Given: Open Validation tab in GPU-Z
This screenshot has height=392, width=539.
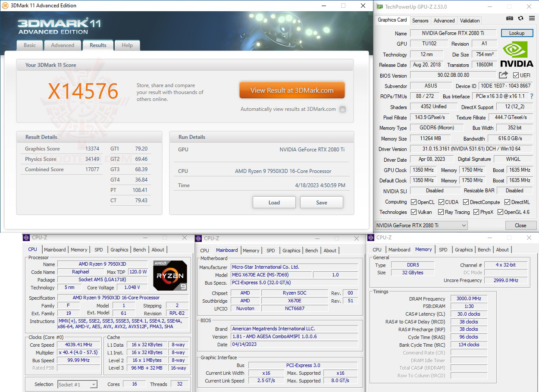Looking at the screenshot, I should point(470,21).
